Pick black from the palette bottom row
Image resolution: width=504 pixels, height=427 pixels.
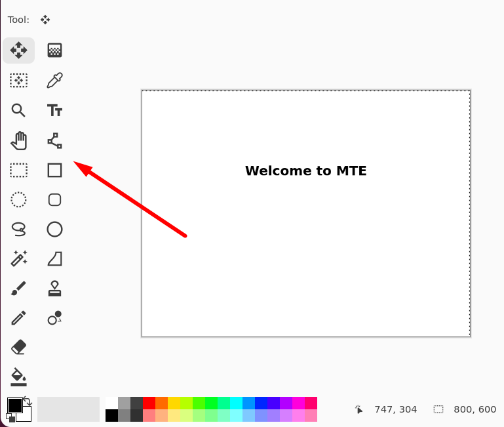click(x=111, y=415)
